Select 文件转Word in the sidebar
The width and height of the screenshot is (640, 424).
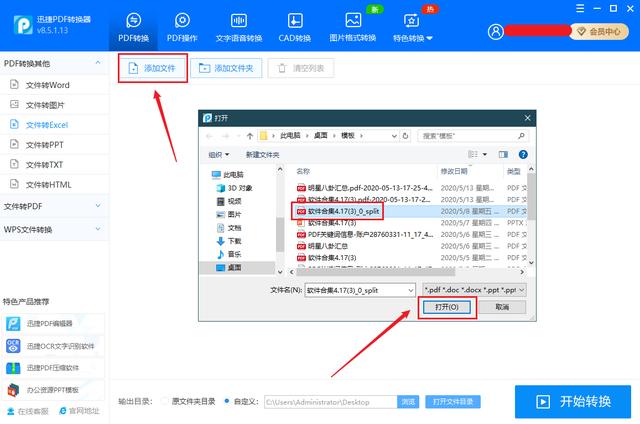click(45, 84)
